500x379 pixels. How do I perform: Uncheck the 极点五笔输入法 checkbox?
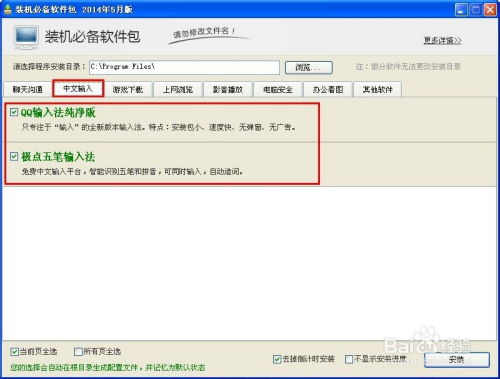[14, 156]
